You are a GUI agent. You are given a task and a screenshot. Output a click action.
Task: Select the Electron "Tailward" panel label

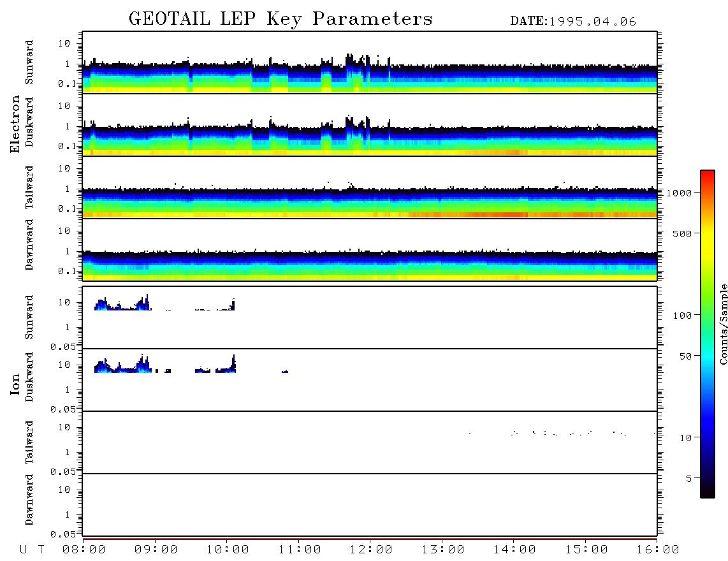click(x=29, y=187)
